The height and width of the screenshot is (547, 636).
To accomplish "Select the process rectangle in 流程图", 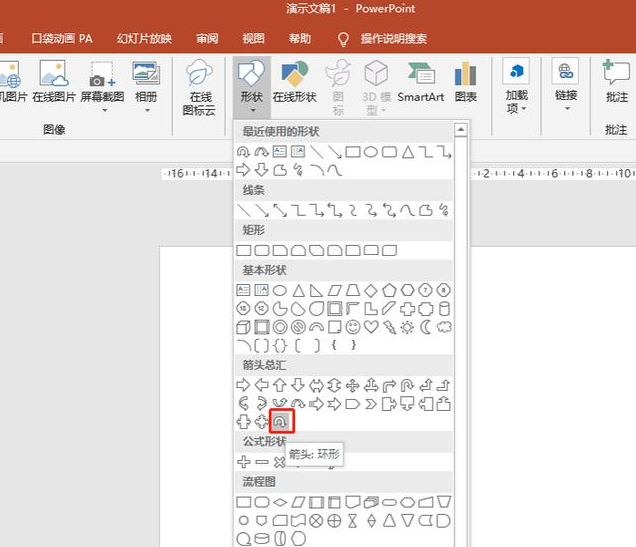I will tap(243, 502).
